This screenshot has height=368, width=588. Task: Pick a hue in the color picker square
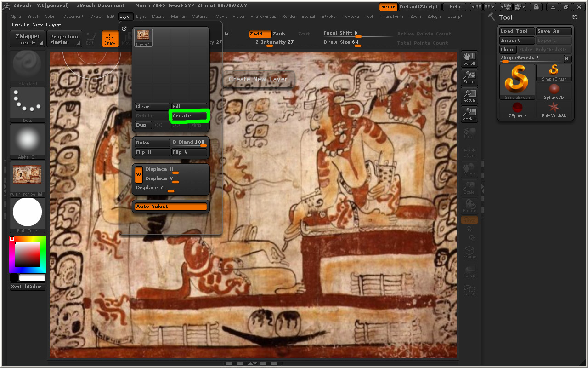28,254
